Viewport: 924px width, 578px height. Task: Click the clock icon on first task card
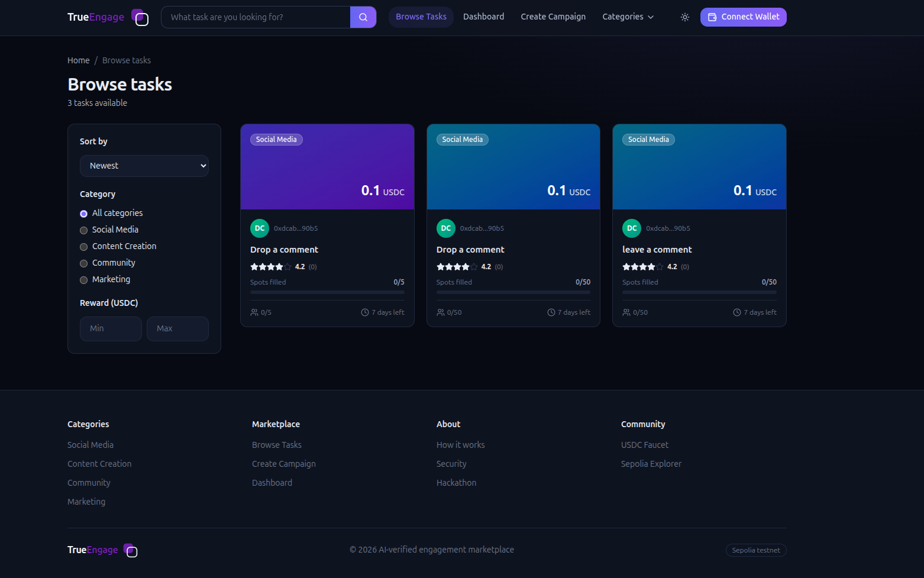365,312
